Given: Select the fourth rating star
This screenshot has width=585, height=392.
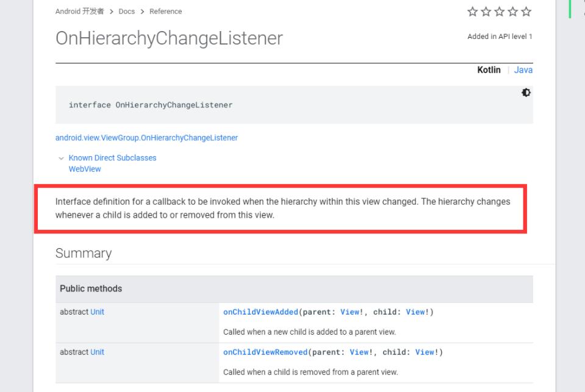Looking at the screenshot, I should (512, 12).
